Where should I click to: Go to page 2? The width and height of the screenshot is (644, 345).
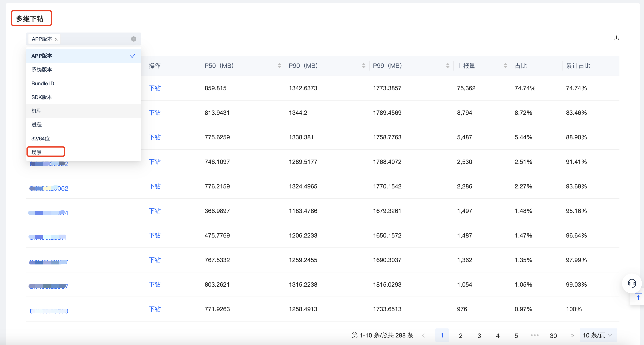pyautogui.click(x=461, y=335)
